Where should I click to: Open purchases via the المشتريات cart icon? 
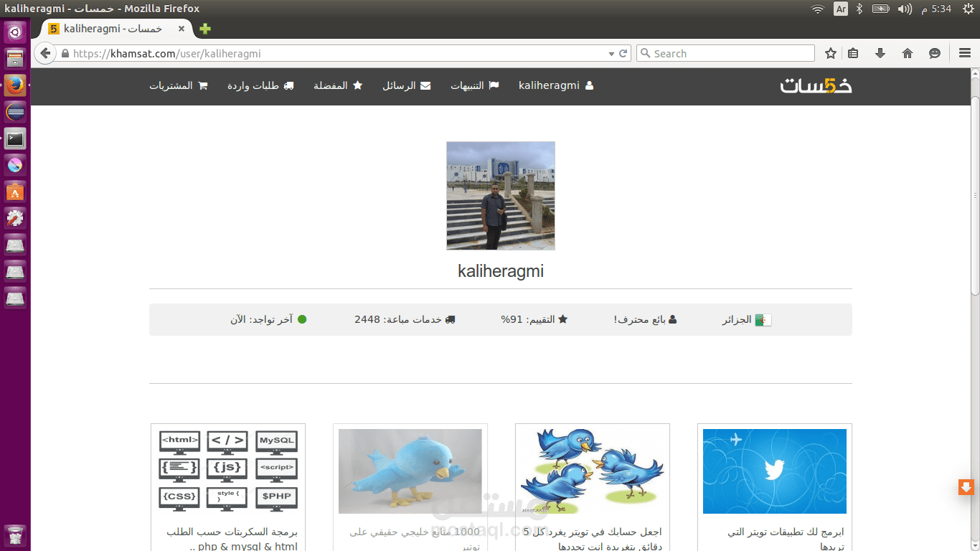point(203,85)
